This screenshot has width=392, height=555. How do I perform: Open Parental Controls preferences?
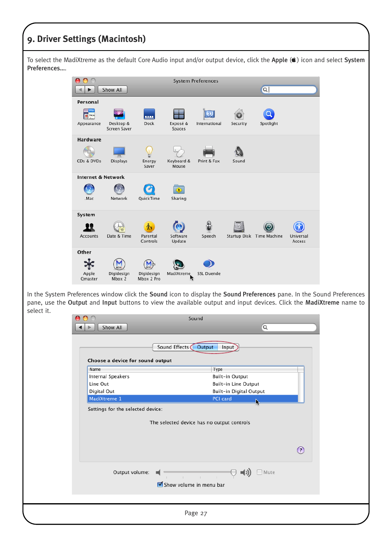(x=149, y=227)
